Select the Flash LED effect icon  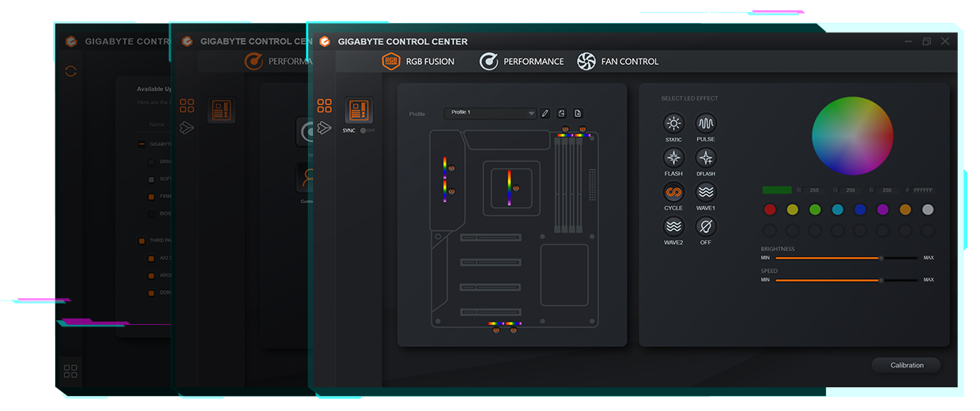pos(673,157)
